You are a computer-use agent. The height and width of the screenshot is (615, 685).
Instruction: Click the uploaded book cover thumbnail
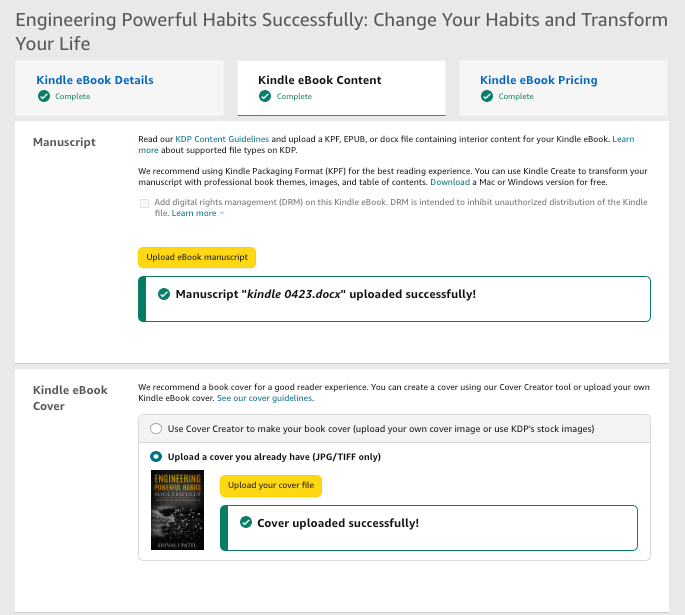click(171, 509)
